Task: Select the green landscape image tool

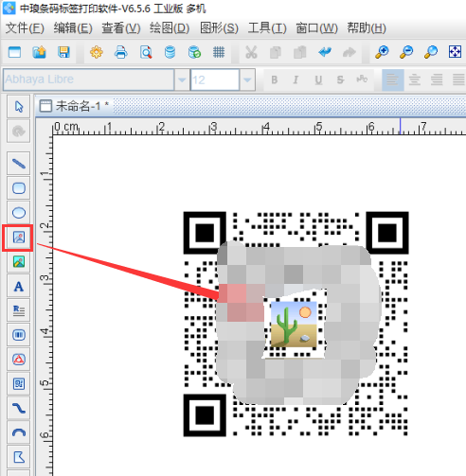Action: click(x=19, y=262)
